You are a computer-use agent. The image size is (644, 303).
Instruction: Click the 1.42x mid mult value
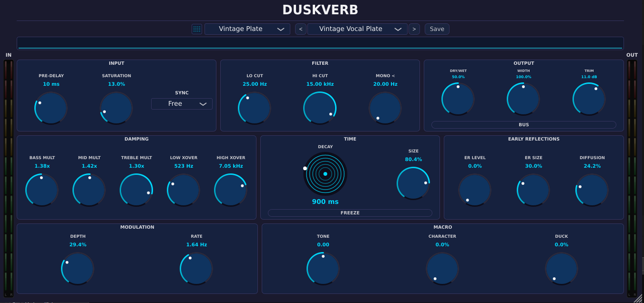tap(89, 166)
